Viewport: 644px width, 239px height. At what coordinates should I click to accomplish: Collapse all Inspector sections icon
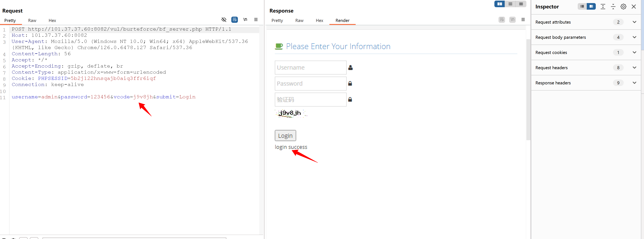click(x=613, y=7)
